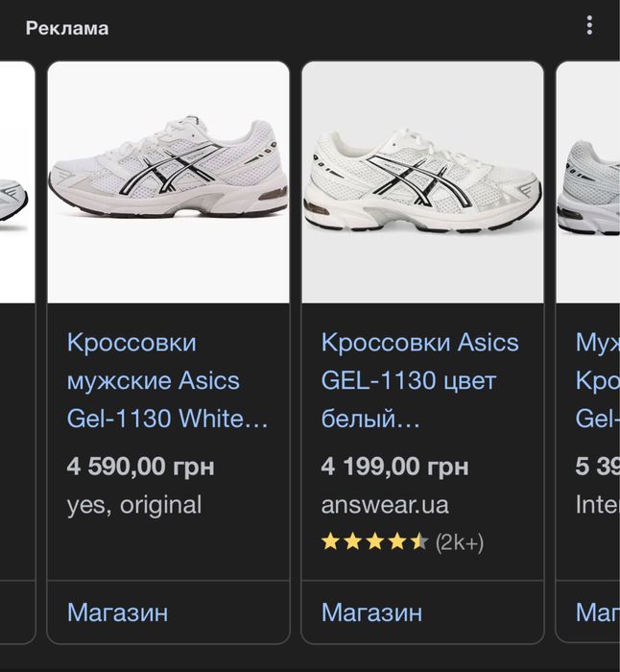This screenshot has height=672, width=620.
Task: Open the three-dot ad options menu
Action: [589, 27]
